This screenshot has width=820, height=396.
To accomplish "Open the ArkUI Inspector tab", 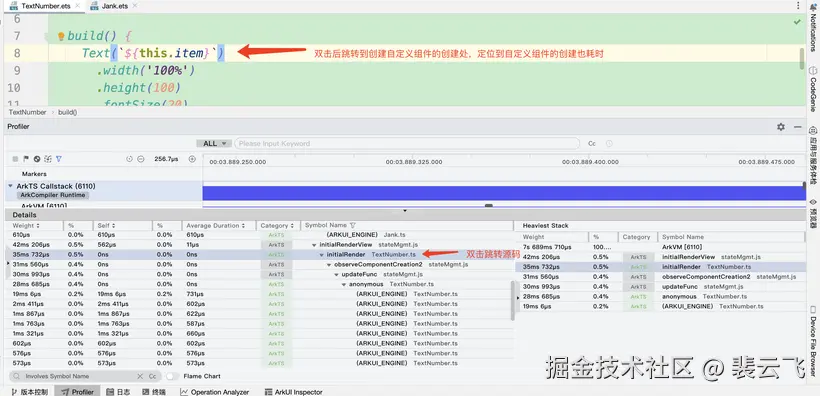I will tap(294, 392).
